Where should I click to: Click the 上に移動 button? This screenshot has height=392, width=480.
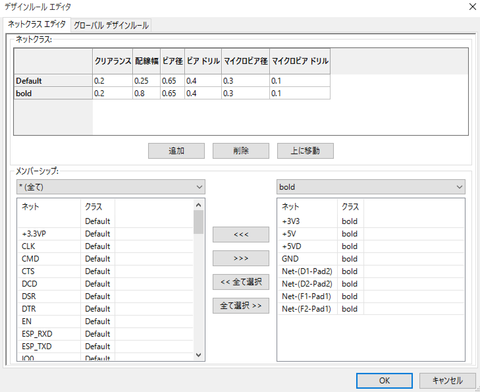pyautogui.click(x=305, y=151)
